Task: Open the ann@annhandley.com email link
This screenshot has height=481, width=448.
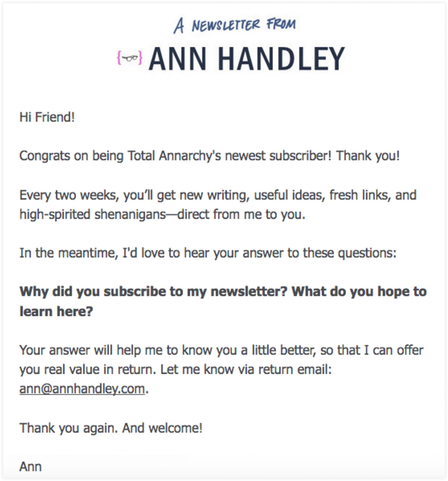Action: 82,389
